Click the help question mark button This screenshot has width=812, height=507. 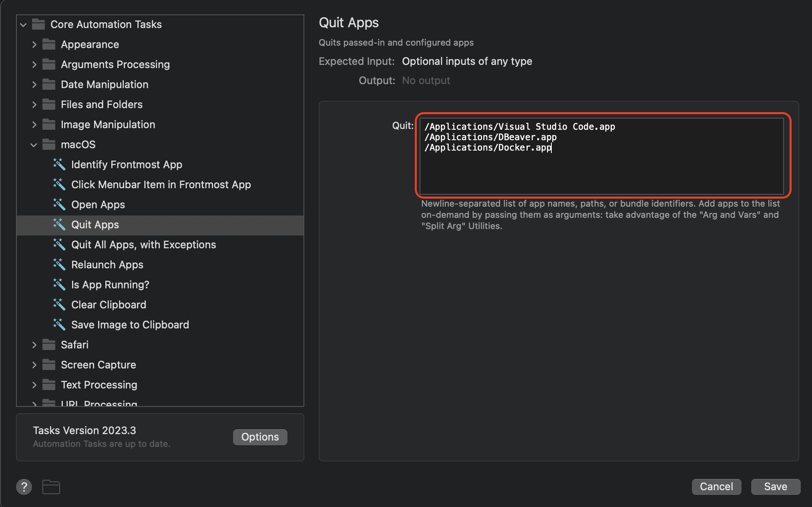click(24, 487)
